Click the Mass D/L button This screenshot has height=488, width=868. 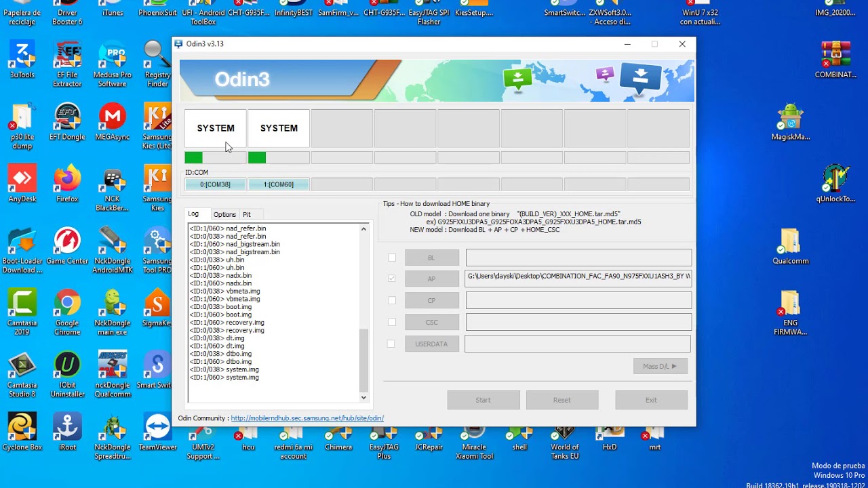coord(660,366)
